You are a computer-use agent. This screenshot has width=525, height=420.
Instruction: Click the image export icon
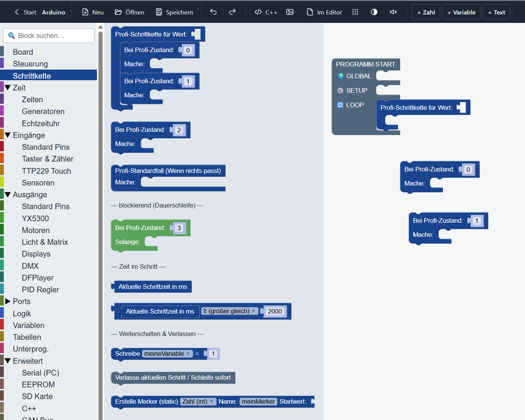pyautogui.click(x=290, y=12)
